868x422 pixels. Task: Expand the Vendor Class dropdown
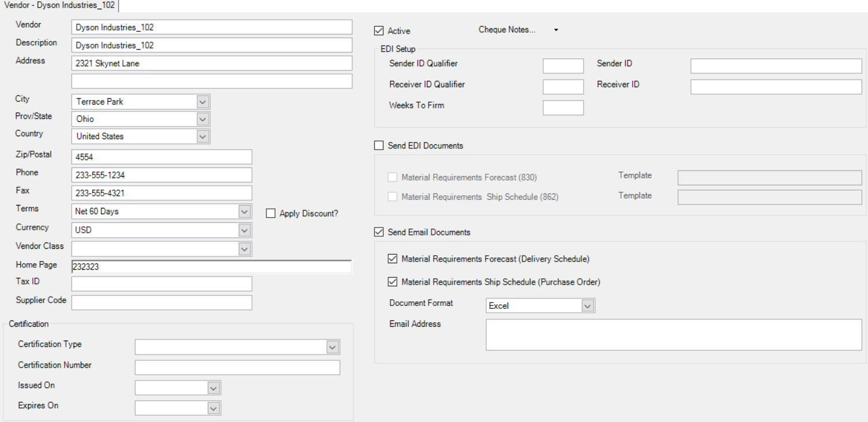pyautogui.click(x=245, y=249)
